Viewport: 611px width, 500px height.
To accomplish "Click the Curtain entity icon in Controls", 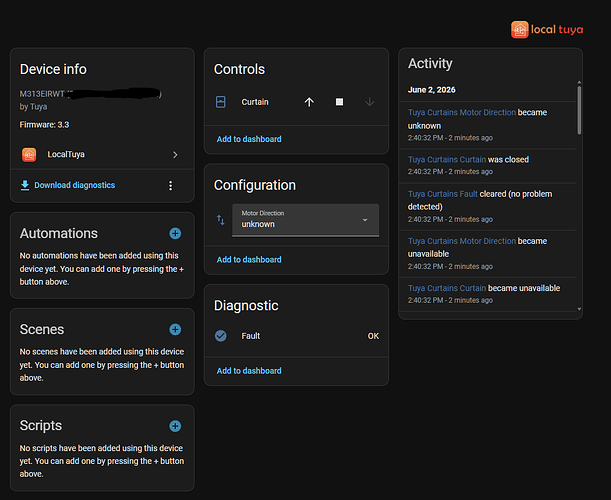I will [221, 102].
